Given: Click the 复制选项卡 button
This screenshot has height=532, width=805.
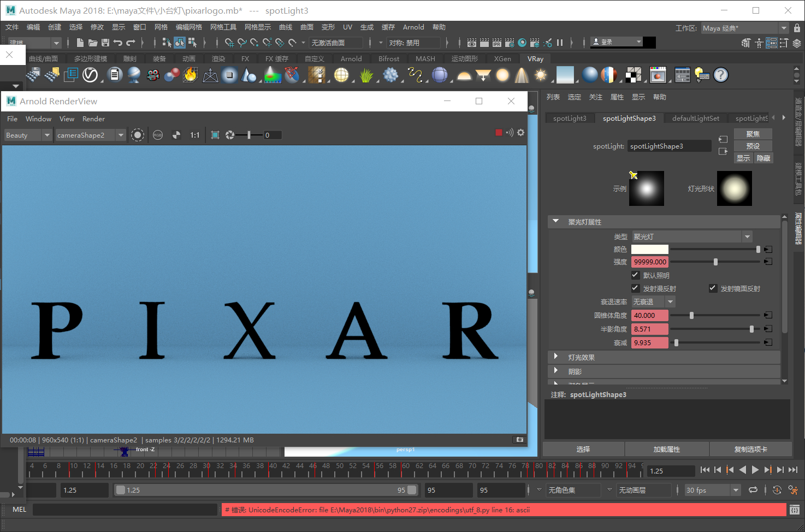Looking at the screenshot, I should click(x=751, y=449).
